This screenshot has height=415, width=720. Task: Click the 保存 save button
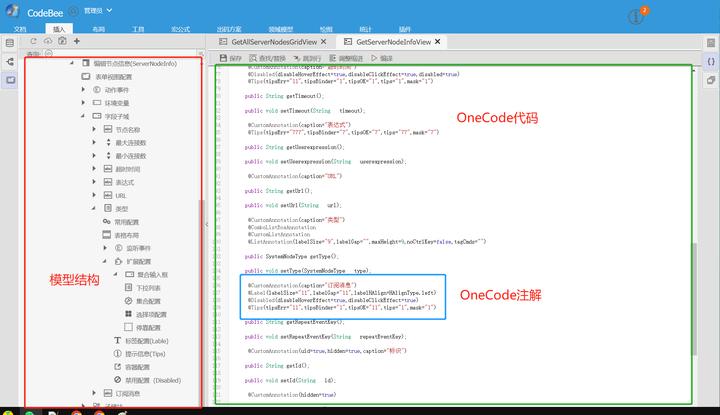coord(231,59)
